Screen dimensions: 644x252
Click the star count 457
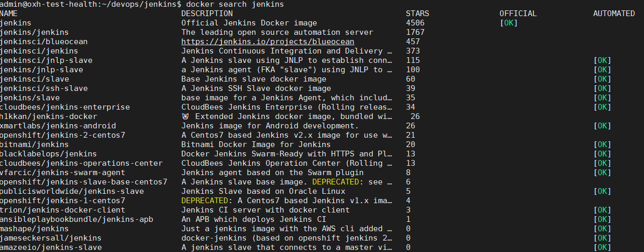[413, 42]
